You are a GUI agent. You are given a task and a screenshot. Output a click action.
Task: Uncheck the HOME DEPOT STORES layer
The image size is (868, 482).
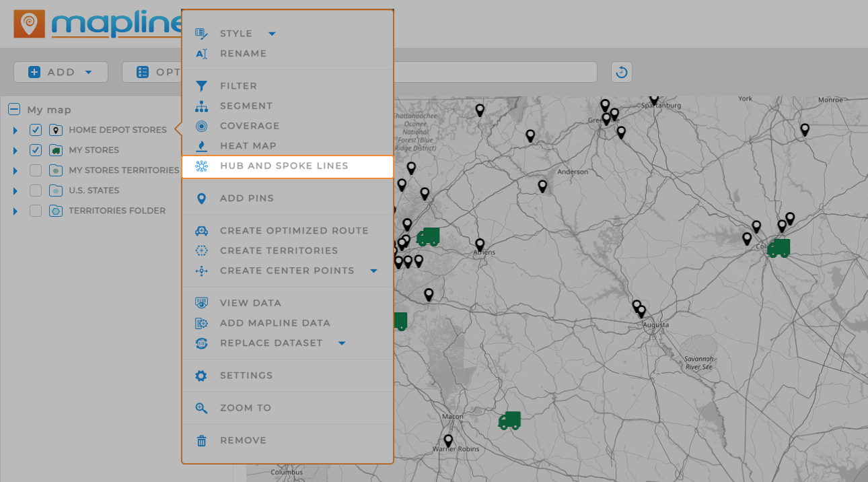pos(35,129)
